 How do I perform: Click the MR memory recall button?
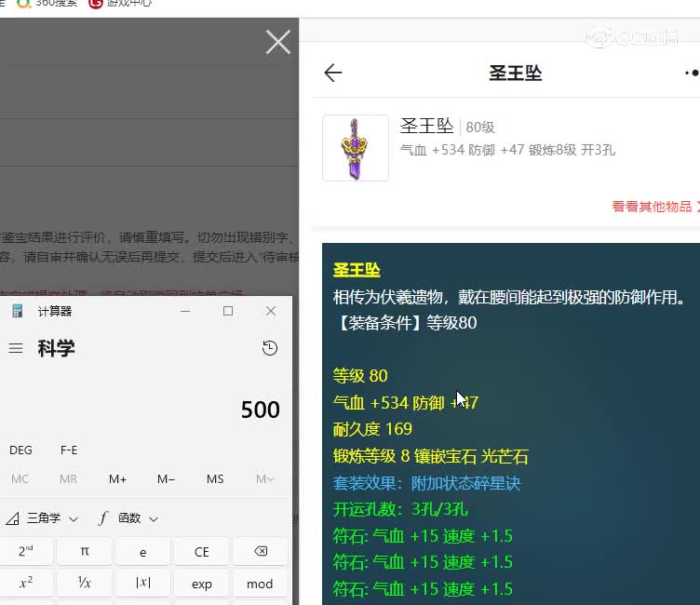click(68, 479)
